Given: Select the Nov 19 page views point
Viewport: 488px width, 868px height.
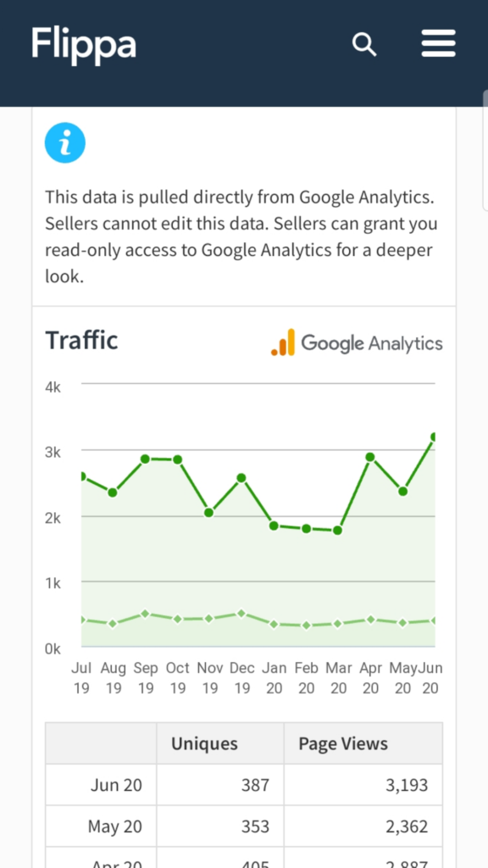Looking at the screenshot, I should [208, 513].
